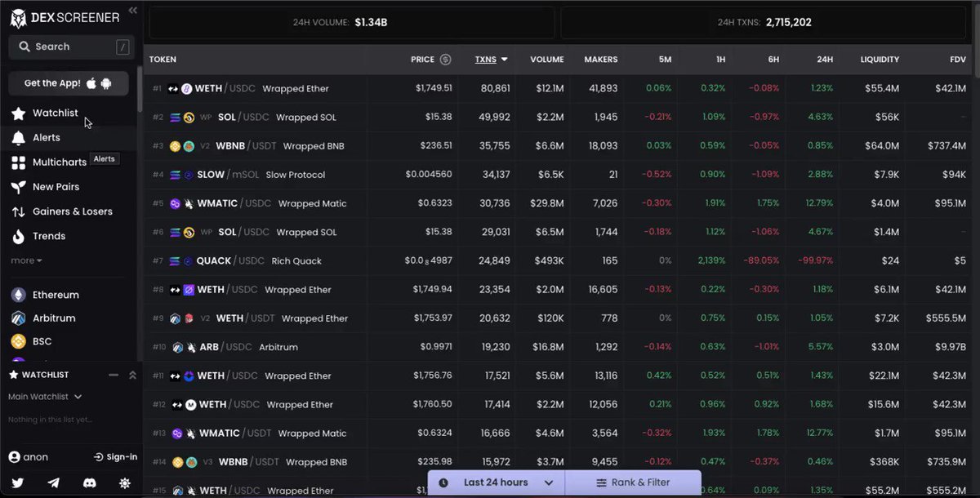
Task: Click the BSC chain icon
Action: [x=18, y=341]
